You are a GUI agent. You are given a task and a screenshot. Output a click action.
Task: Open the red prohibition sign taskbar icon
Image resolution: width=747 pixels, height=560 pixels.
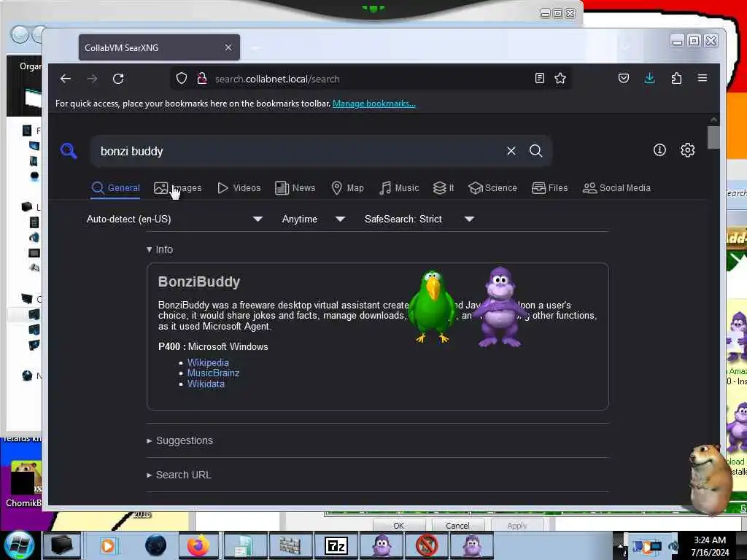426,546
